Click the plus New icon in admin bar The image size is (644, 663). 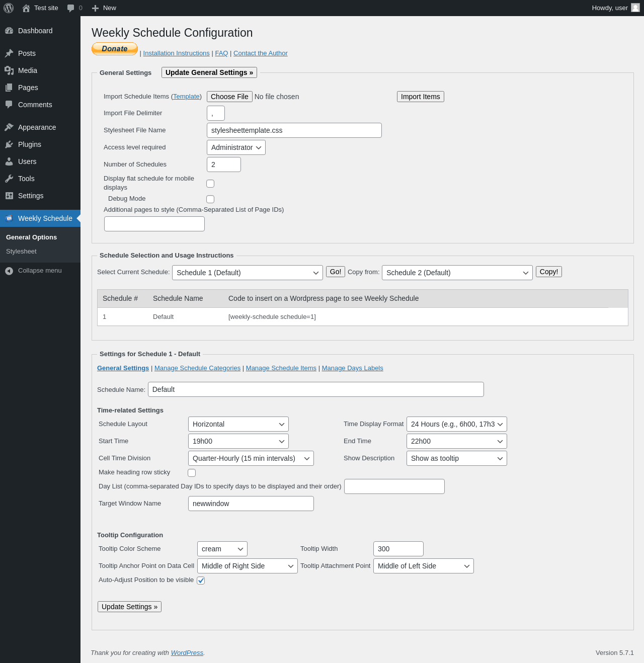click(x=95, y=8)
